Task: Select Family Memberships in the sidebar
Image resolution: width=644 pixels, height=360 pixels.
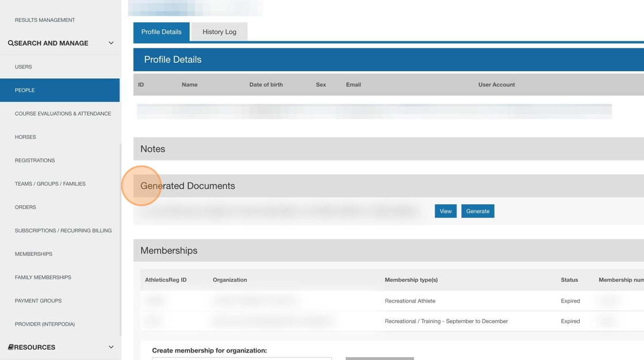Action: (x=43, y=277)
